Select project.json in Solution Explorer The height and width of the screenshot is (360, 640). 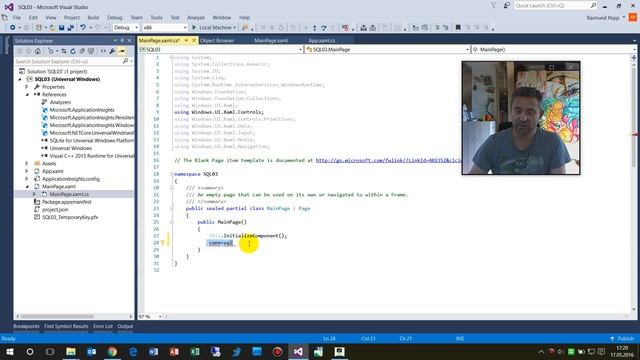[55, 209]
